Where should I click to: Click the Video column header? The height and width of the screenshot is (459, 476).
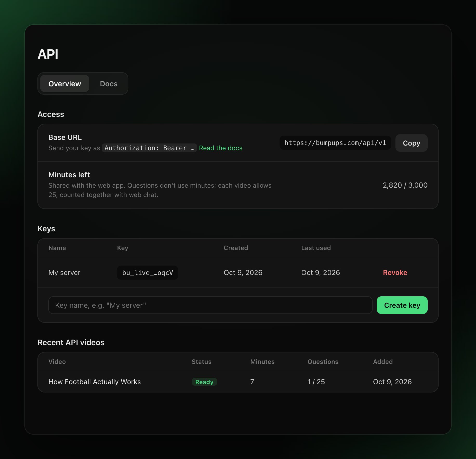click(57, 362)
